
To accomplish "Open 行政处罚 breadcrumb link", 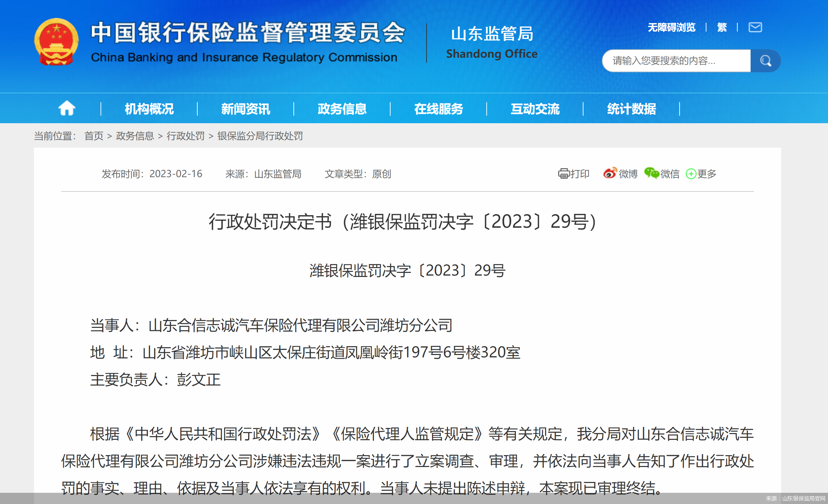I will (185, 136).
